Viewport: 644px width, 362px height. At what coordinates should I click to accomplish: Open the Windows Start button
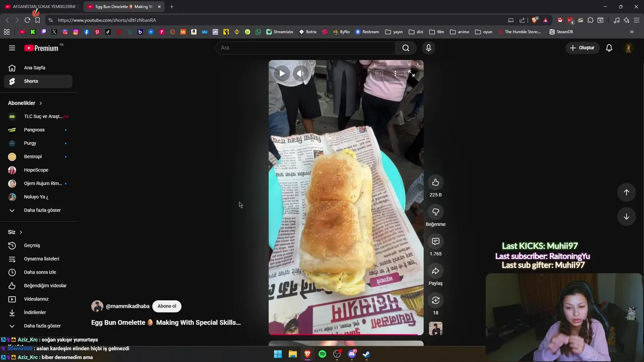point(278,354)
